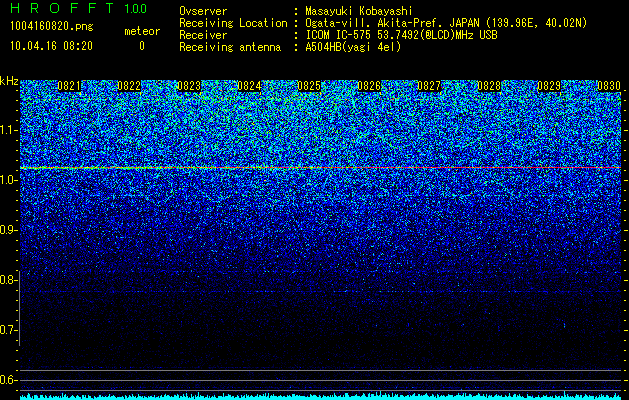
Task: Click the 0.6 frequency axis label
Action: pyautogui.click(x=7, y=380)
